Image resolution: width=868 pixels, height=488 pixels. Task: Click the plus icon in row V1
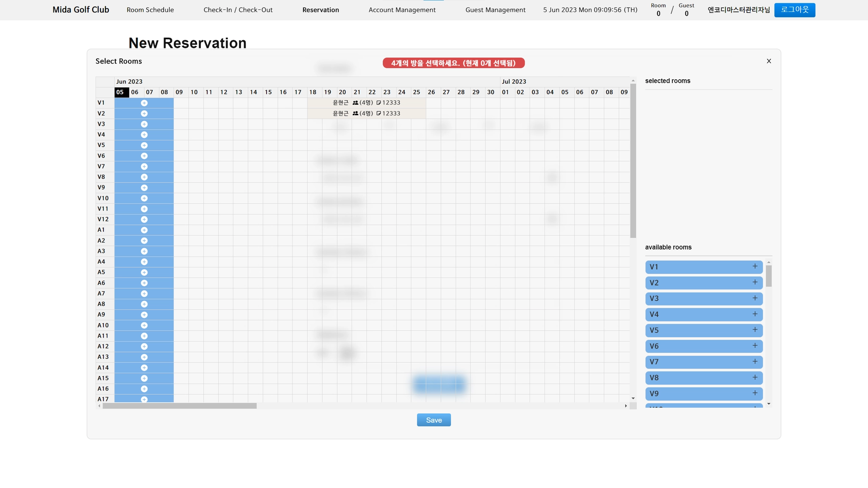(x=144, y=103)
